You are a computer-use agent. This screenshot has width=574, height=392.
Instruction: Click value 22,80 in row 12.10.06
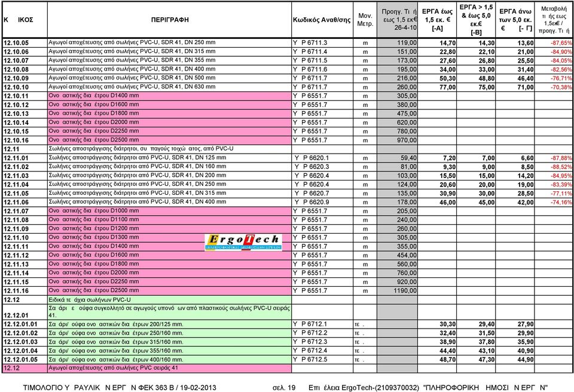448,52
